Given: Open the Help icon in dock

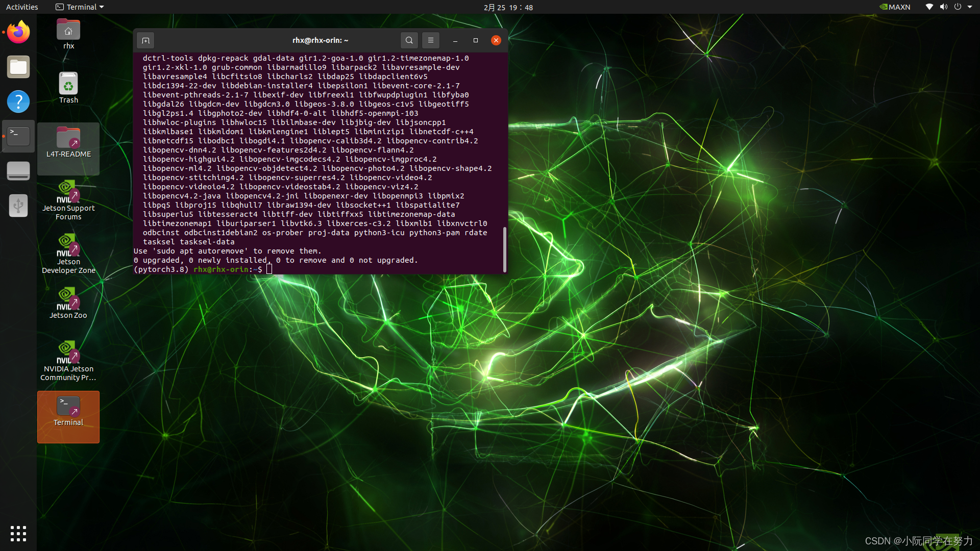Looking at the screenshot, I should click(x=18, y=102).
